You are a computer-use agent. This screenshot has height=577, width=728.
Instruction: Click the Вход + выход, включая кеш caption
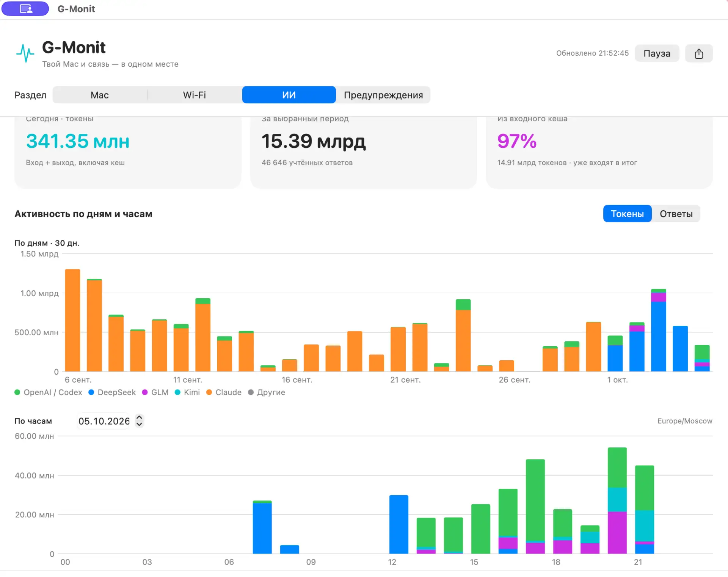click(75, 163)
